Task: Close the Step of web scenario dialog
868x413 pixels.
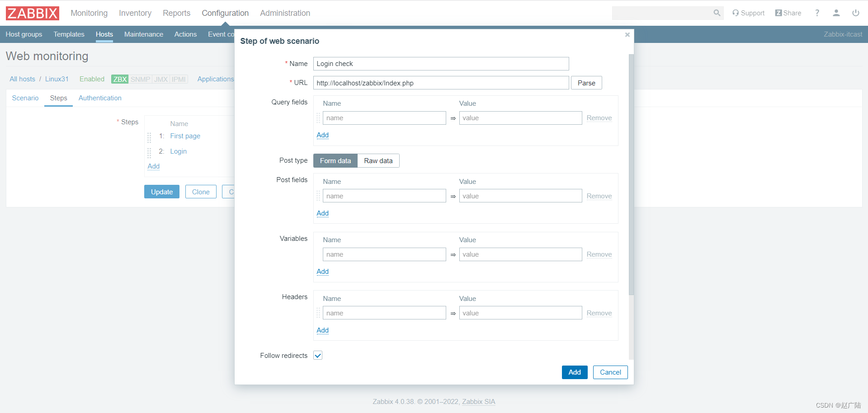Action: (627, 35)
